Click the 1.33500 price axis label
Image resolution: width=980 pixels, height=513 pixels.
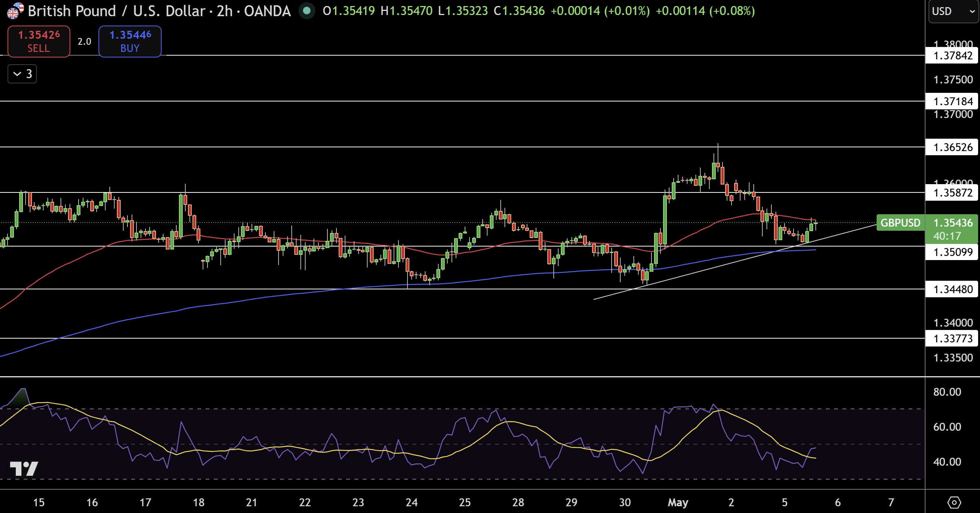pyautogui.click(x=953, y=358)
